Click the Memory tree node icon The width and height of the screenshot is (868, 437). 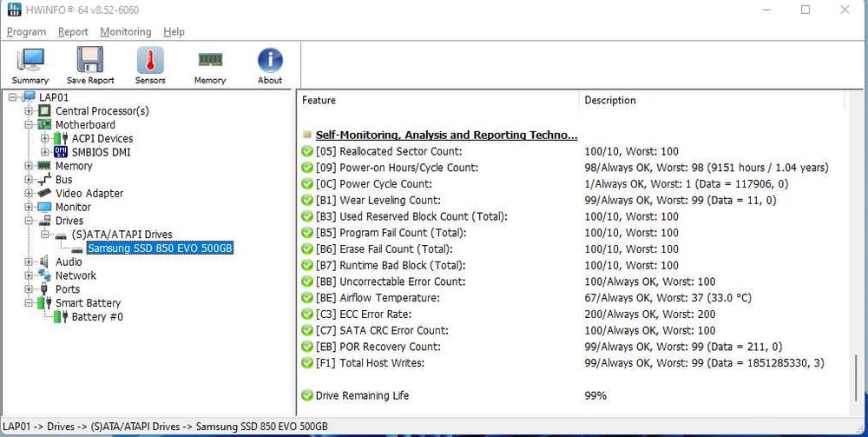pyautogui.click(x=44, y=166)
